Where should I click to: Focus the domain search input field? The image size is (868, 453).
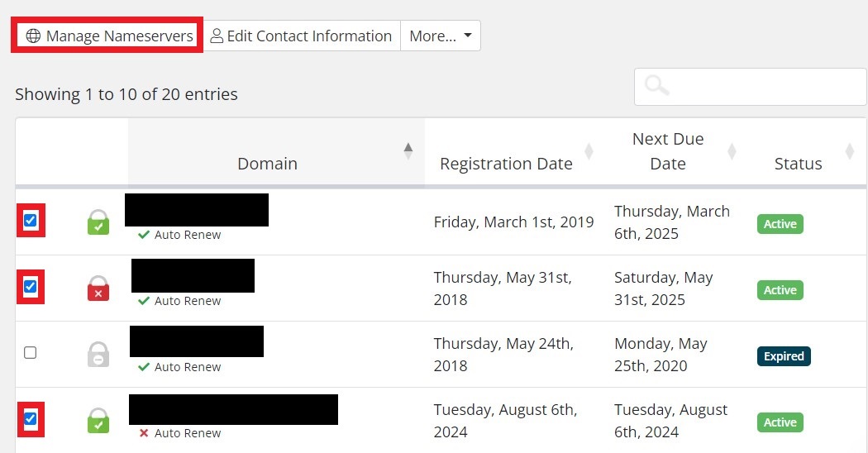(761, 86)
